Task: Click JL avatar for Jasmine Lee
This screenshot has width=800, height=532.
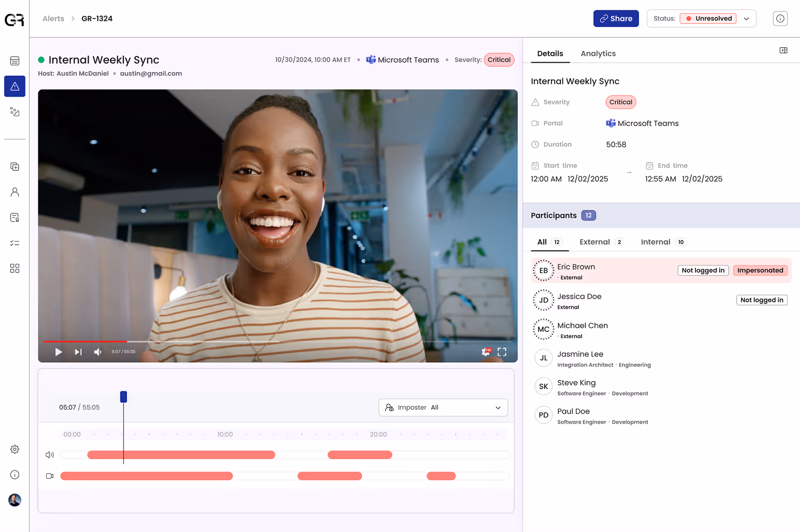Action: (x=543, y=358)
